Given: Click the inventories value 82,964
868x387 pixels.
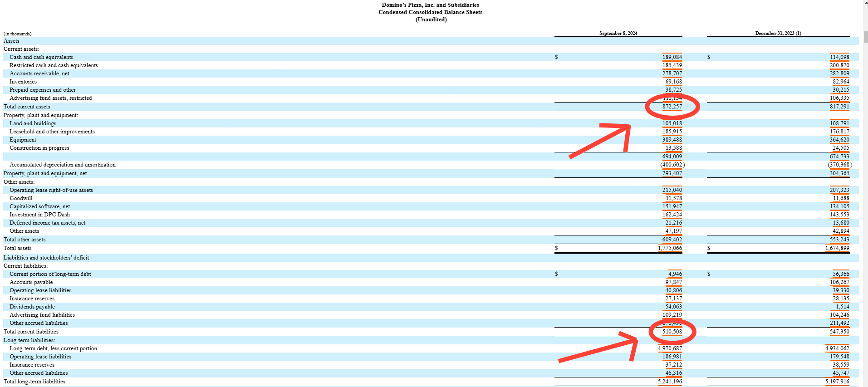Looking at the screenshot, I should [x=841, y=82].
